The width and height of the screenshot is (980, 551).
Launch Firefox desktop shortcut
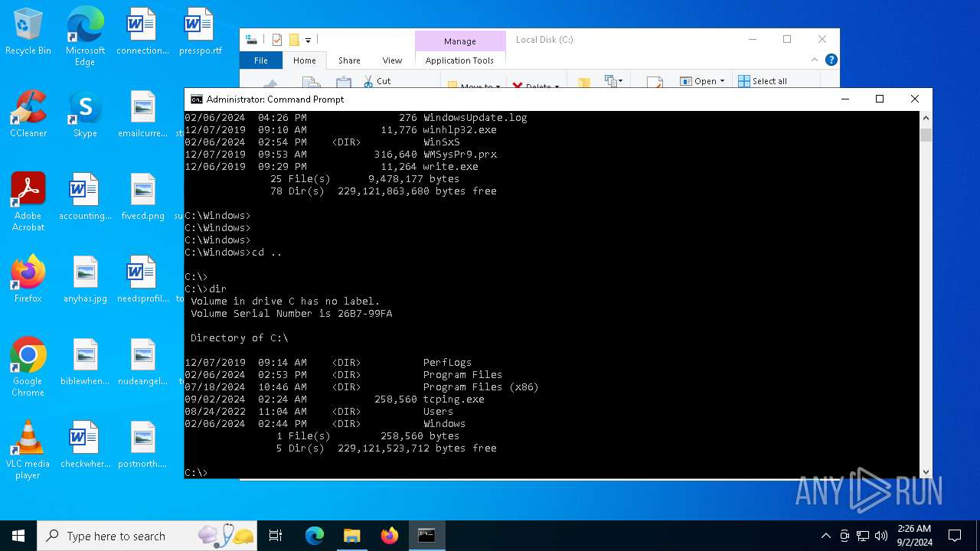[28, 279]
